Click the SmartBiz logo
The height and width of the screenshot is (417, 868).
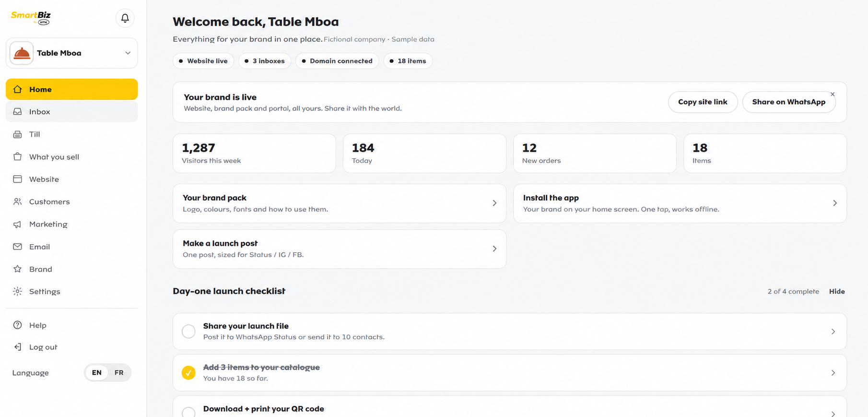point(31,18)
